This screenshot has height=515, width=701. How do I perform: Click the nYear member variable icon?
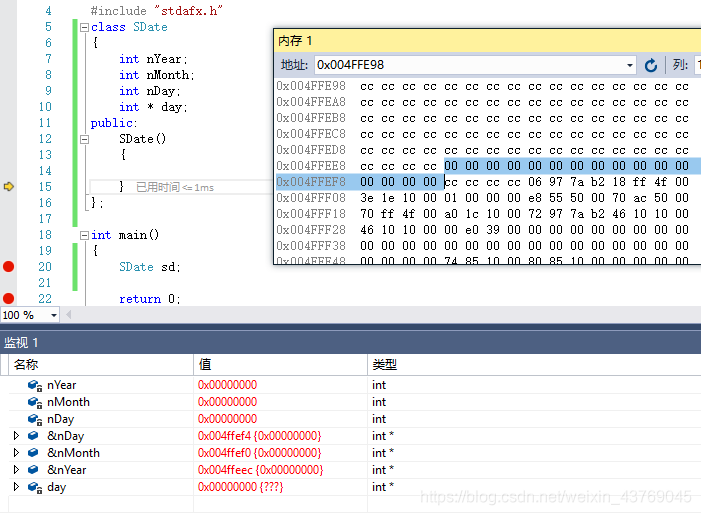point(34,385)
